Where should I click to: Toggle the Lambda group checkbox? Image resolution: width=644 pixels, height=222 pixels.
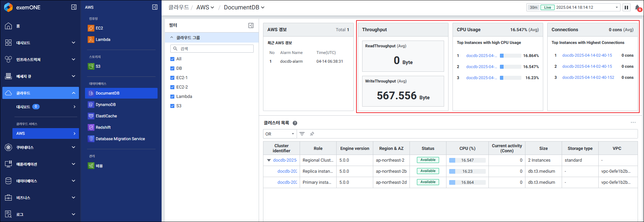pyautogui.click(x=172, y=97)
